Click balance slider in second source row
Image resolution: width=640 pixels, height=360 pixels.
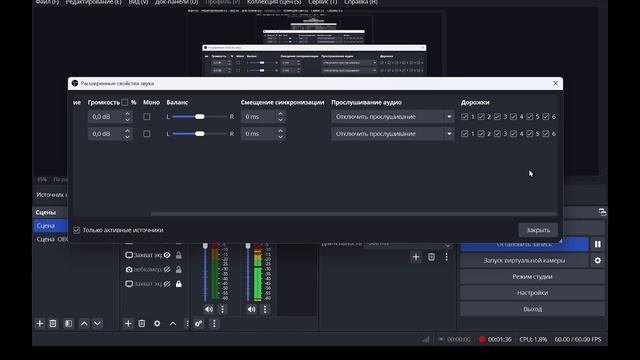tap(199, 134)
